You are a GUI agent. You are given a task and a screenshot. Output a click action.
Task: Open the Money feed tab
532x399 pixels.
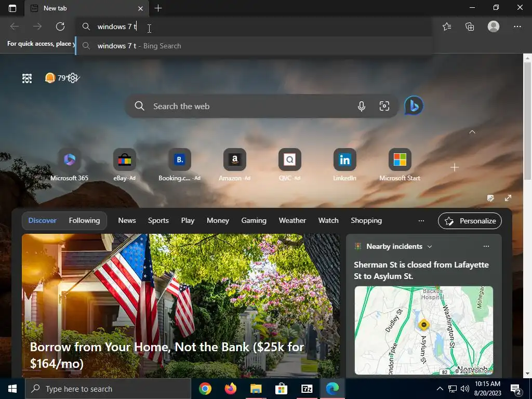(218, 220)
